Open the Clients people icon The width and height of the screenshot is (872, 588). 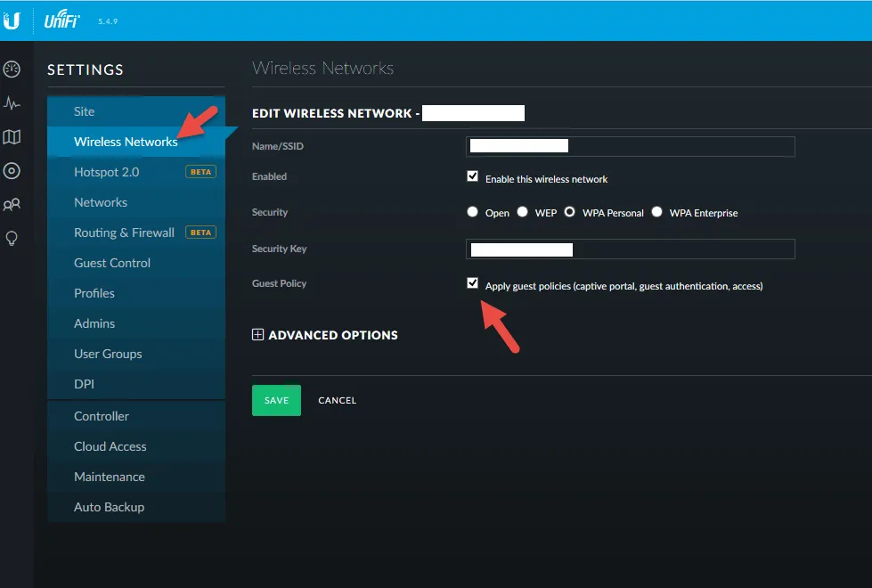[12, 205]
